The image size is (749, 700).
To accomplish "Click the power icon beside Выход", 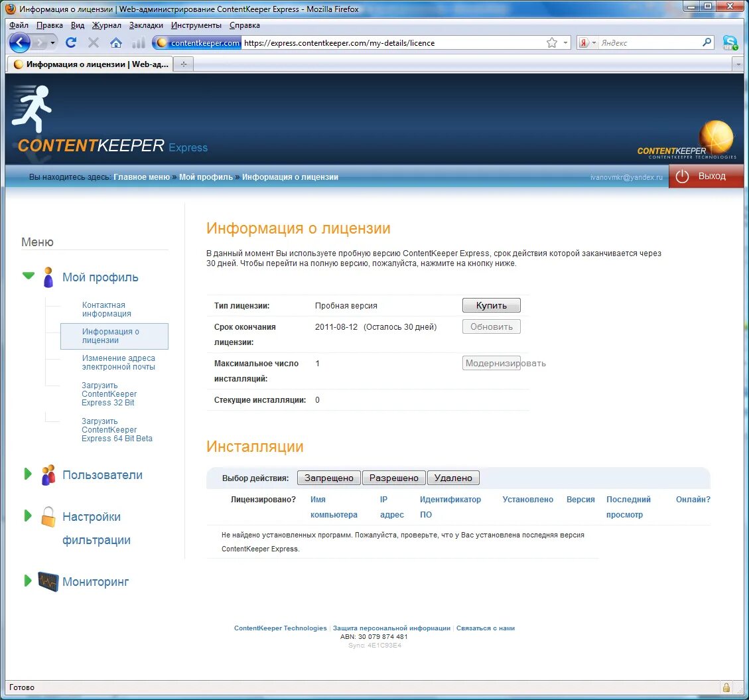I will pos(682,176).
